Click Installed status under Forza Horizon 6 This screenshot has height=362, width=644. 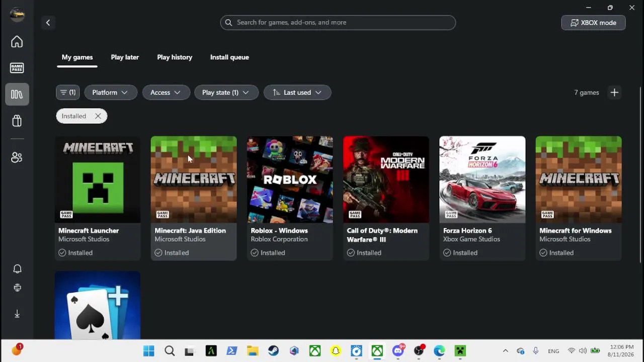coord(460,253)
